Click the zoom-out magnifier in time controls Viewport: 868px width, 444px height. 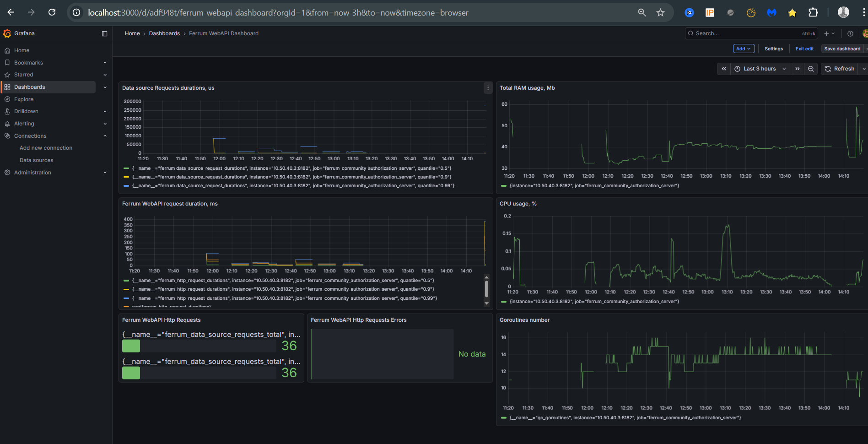[x=810, y=69]
